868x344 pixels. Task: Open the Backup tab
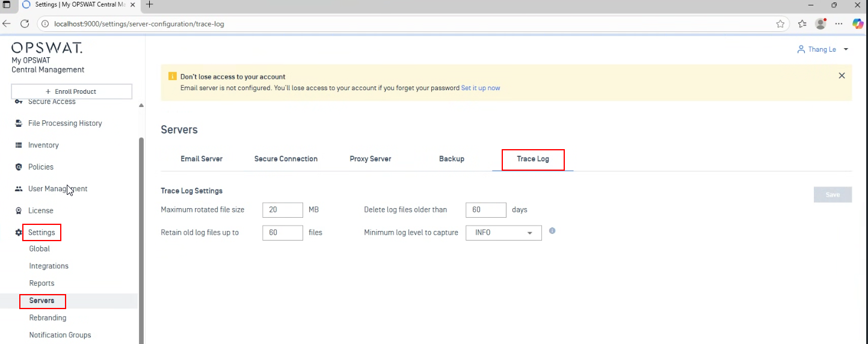pos(451,159)
